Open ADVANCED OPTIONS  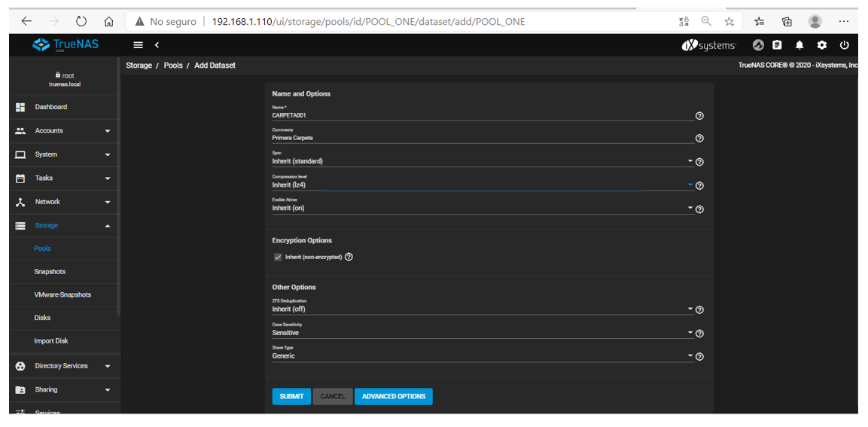394,397
